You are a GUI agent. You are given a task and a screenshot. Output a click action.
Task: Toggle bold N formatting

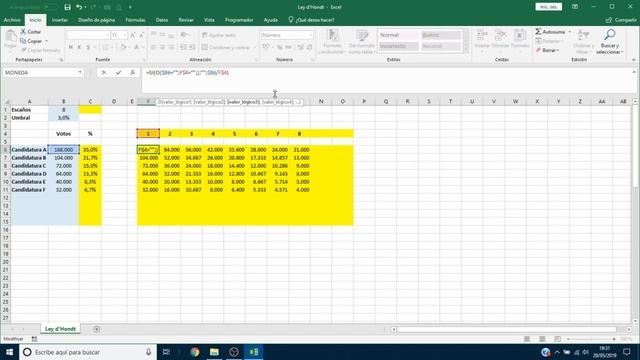(71, 47)
